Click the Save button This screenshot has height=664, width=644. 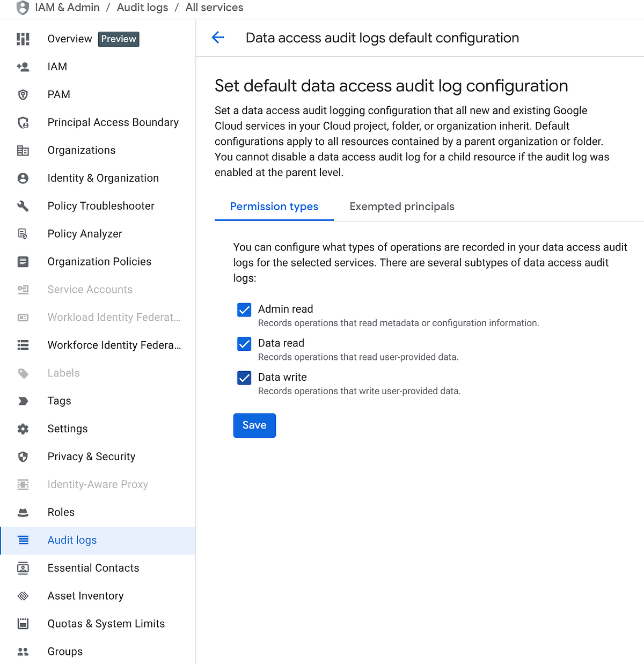click(254, 425)
